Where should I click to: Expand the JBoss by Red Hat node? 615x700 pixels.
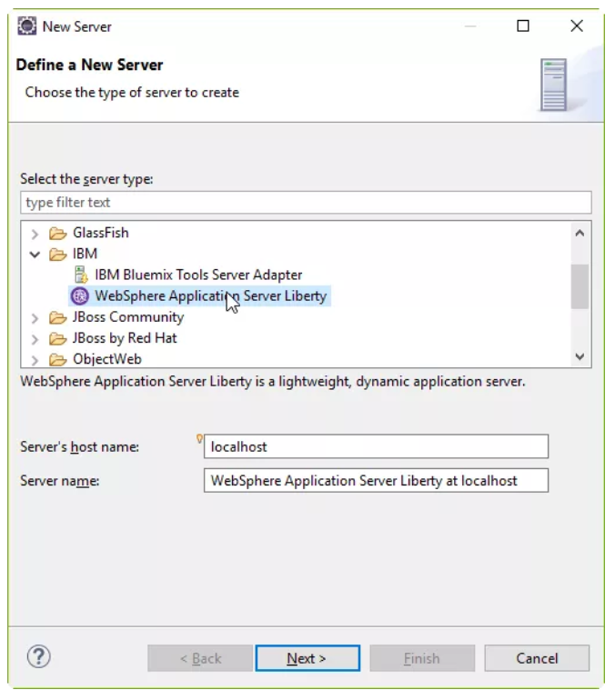point(35,338)
